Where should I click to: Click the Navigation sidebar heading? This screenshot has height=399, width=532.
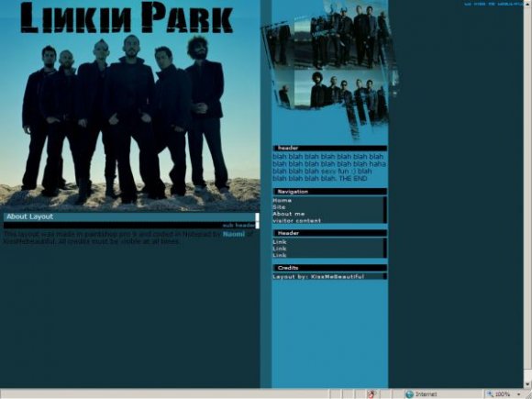point(329,192)
